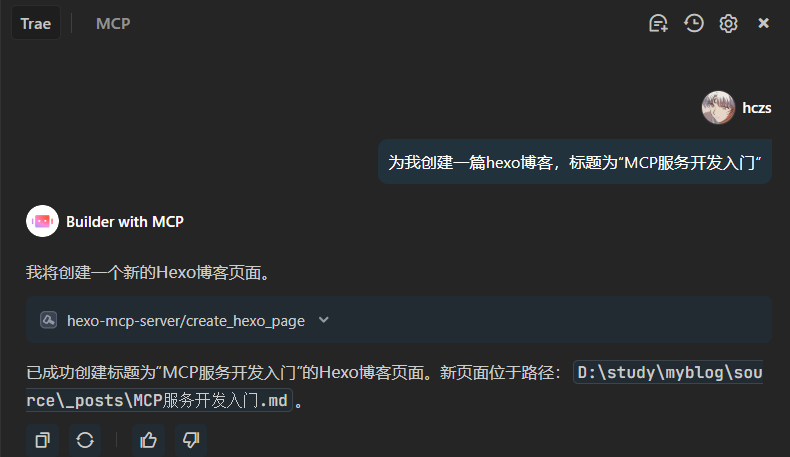This screenshot has height=457, width=790.
Task: Toggle the chevron next to create_hexo_page
Action: click(324, 320)
